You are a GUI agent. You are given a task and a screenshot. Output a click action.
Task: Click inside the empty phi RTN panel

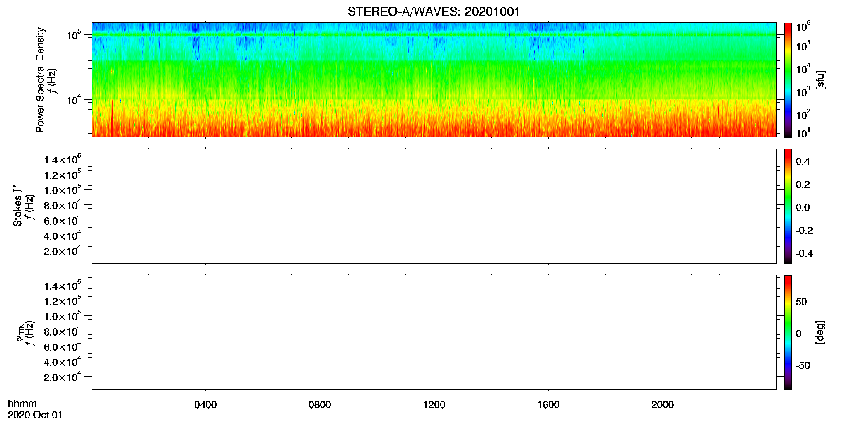pyautogui.click(x=434, y=332)
